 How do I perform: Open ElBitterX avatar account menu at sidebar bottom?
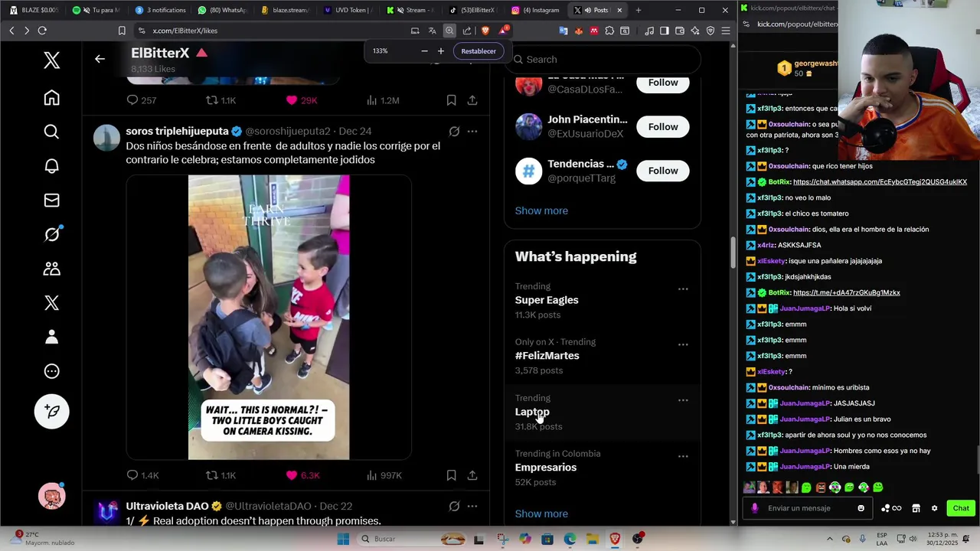[x=51, y=497]
